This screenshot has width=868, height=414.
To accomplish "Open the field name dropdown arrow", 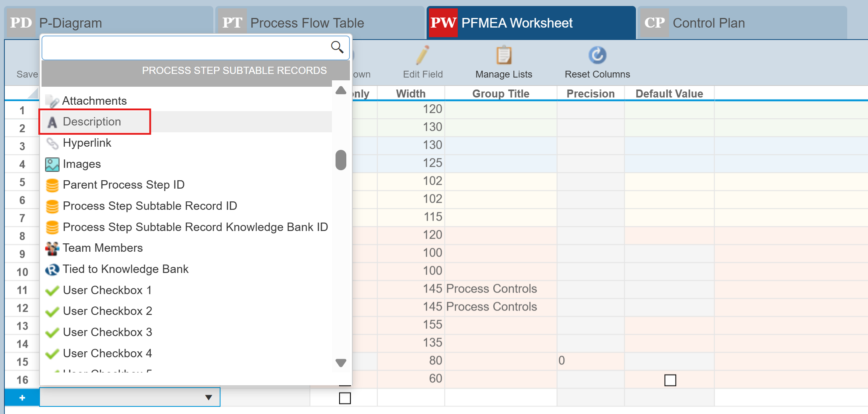I will (208, 397).
